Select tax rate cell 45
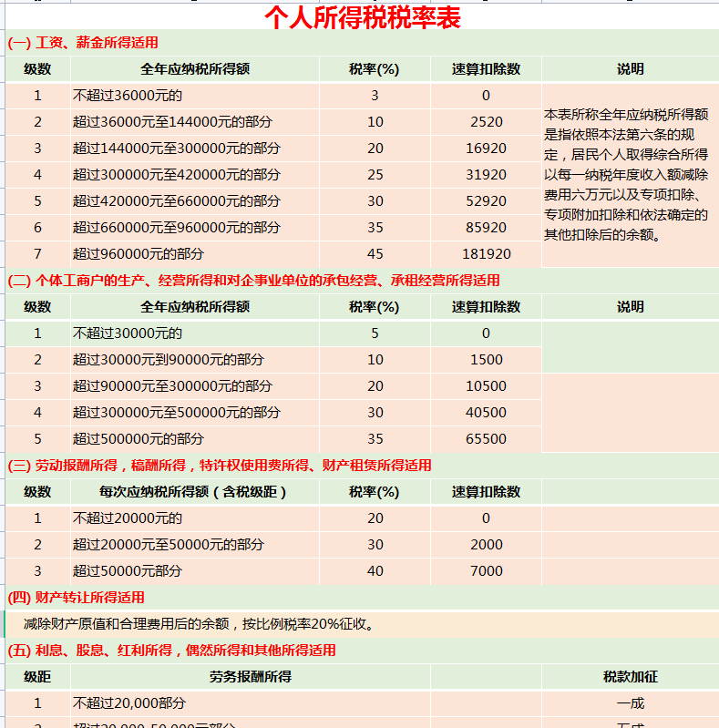 (375, 254)
